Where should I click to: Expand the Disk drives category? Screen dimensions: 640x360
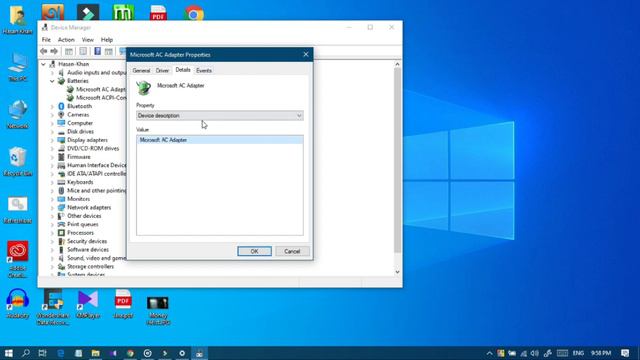click(52, 132)
